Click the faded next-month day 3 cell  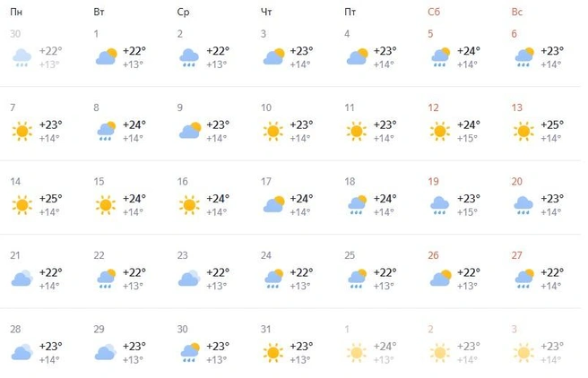point(538,345)
